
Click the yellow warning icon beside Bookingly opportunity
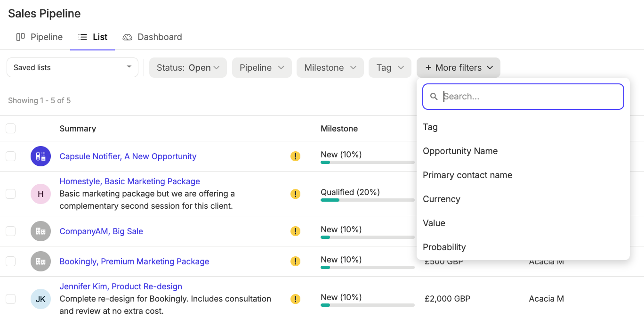coord(295,261)
